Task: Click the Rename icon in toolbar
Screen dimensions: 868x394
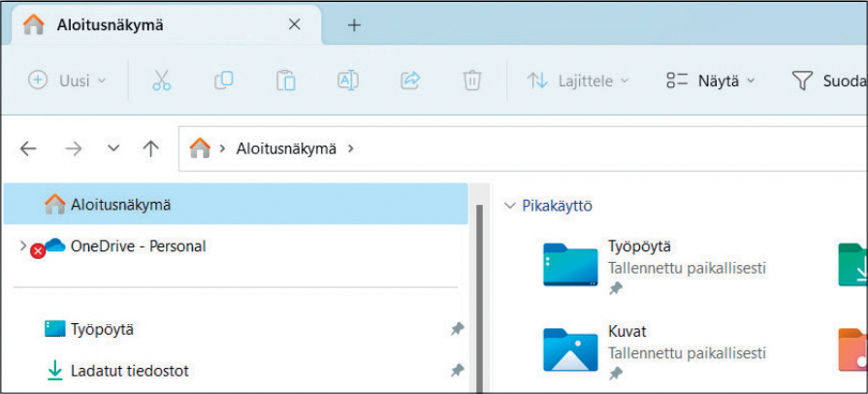Action: point(347,82)
